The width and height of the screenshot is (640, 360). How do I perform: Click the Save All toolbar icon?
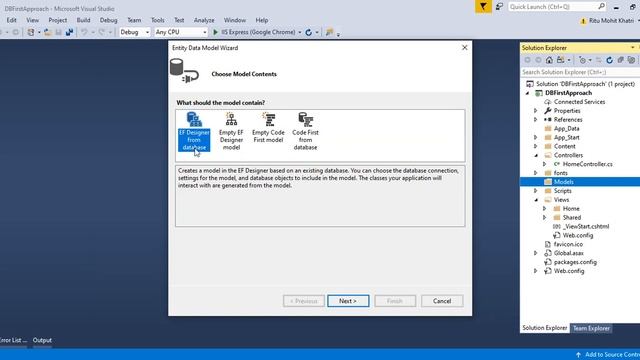point(69,32)
